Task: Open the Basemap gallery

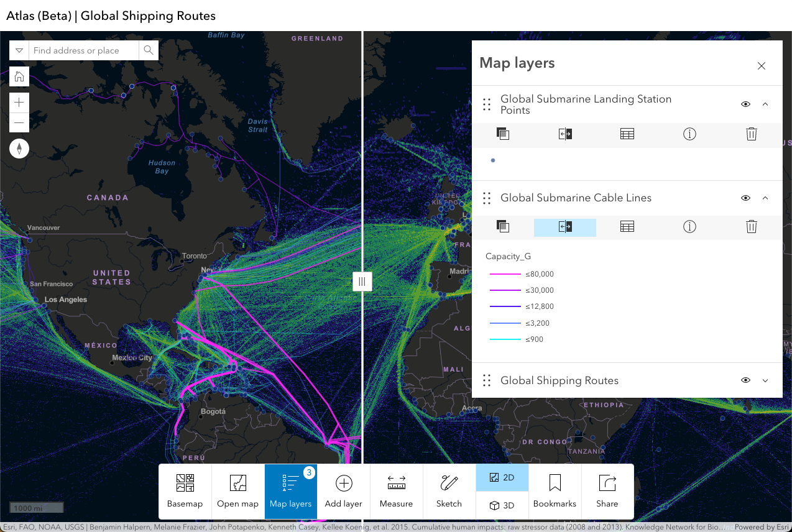Action: click(x=185, y=491)
